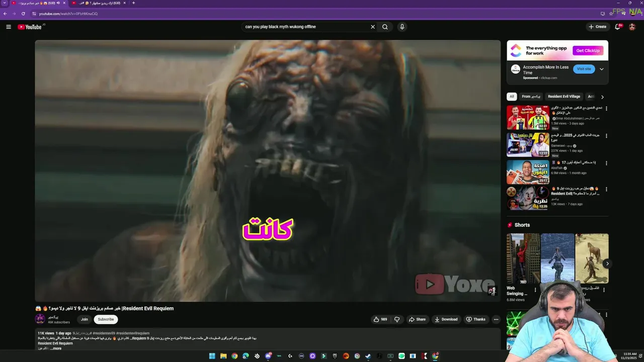This screenshot has height=362, width=644.
Task: Open the Omar Abdulrahman video thumbnail
Action: coord(528,118)
